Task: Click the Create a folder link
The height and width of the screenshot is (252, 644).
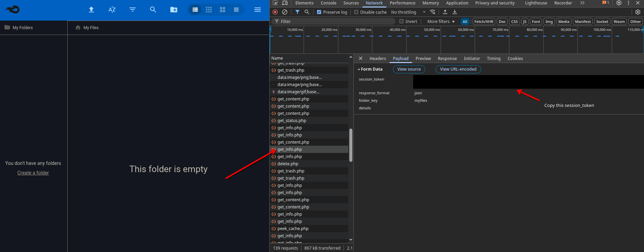Action: point(33,173)
